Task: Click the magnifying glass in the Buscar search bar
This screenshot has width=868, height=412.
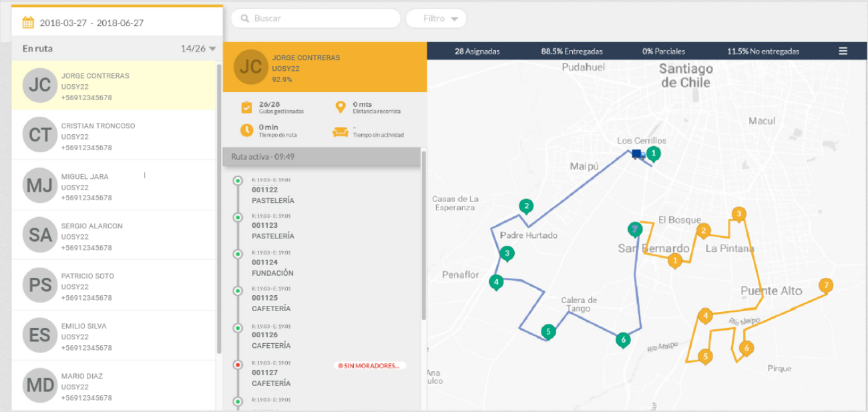Action: 244,18
